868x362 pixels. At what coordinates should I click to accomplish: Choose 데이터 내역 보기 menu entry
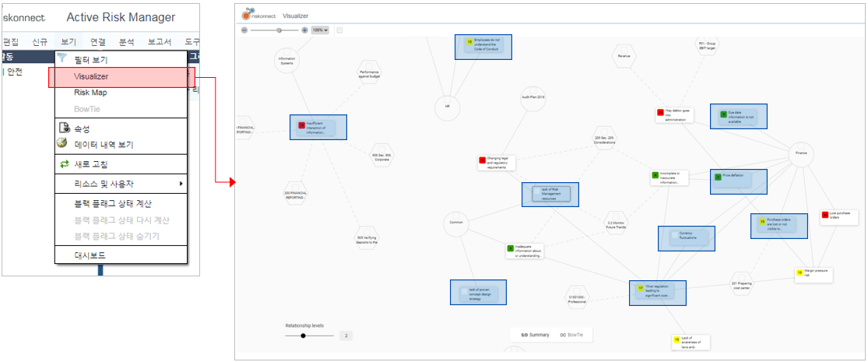tap(104, 145)
